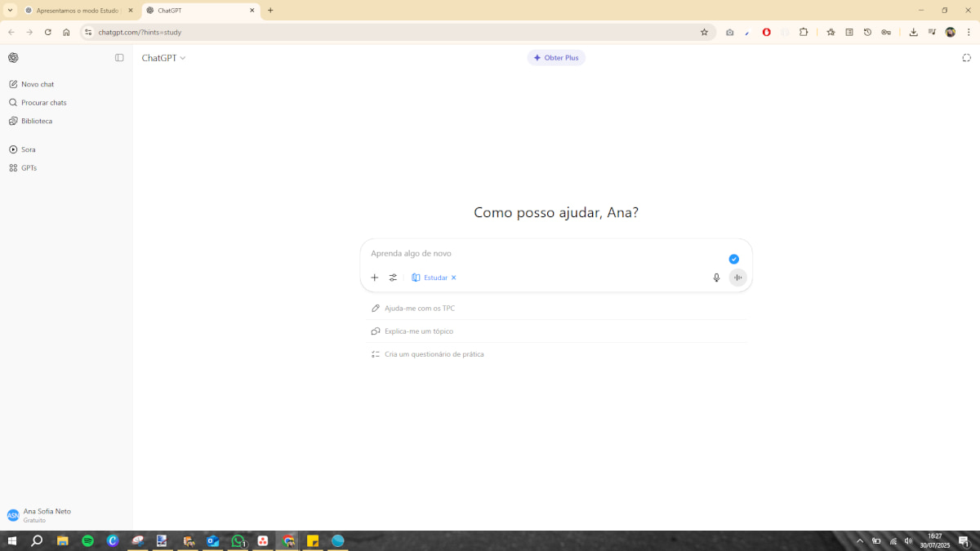Viewport: 980px width, 551px height.
Task: Click the Aprenda algo de novo input field
Action: 539,254
